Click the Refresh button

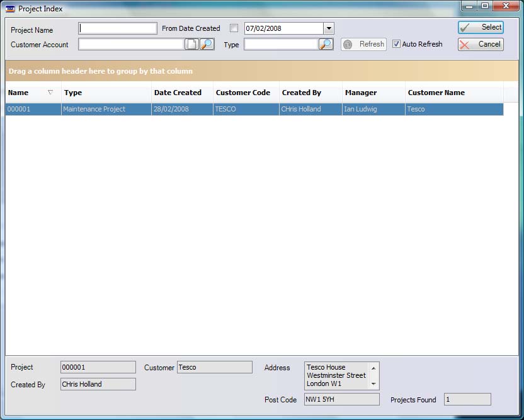(363, 44)
